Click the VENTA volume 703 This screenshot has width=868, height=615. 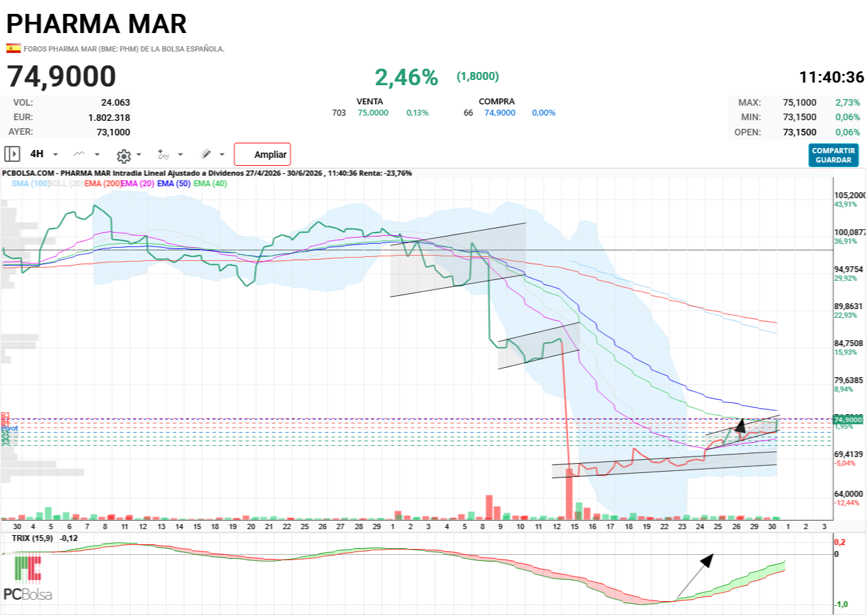coord(339,113)
